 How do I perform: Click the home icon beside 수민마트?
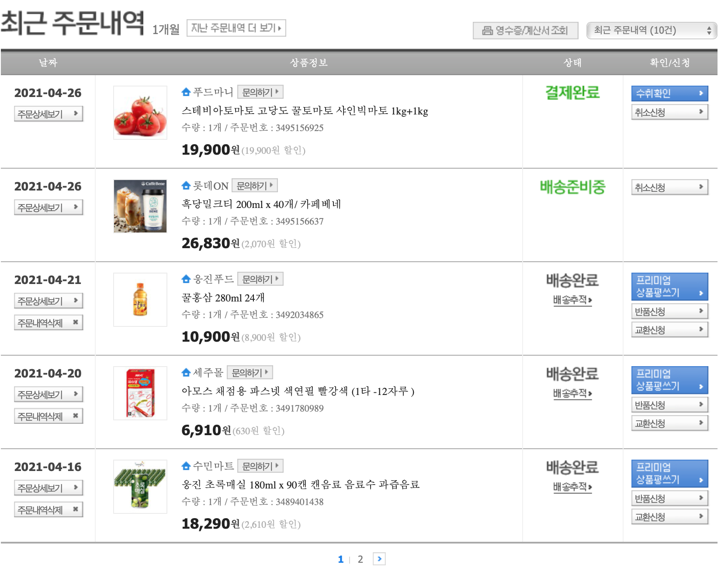(186, 466)
